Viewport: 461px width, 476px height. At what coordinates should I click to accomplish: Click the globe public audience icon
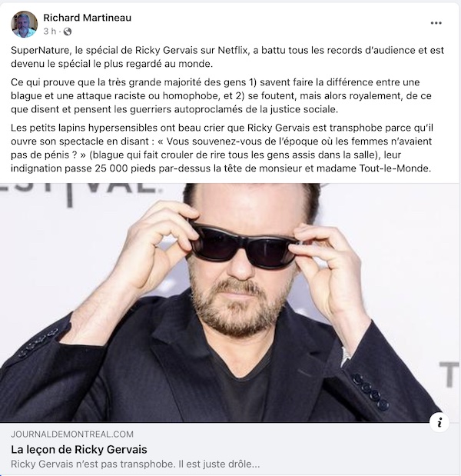[68, 32]
